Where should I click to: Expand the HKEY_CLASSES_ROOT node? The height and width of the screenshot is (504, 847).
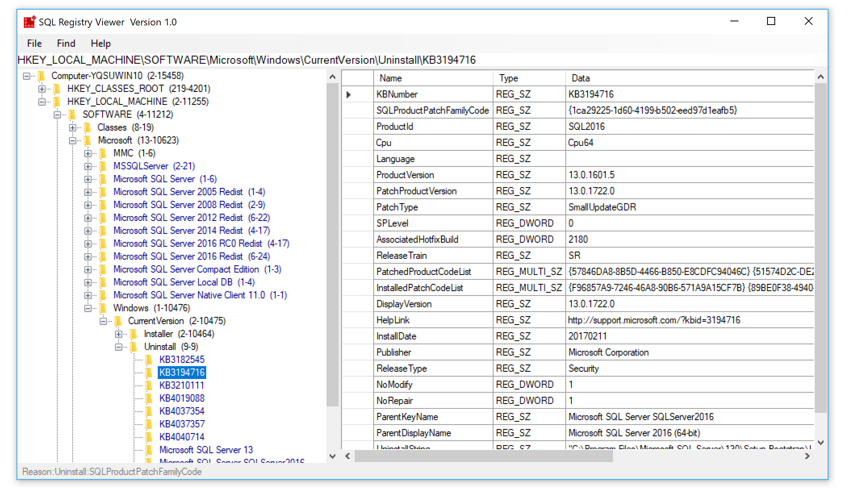click(42, 89)
